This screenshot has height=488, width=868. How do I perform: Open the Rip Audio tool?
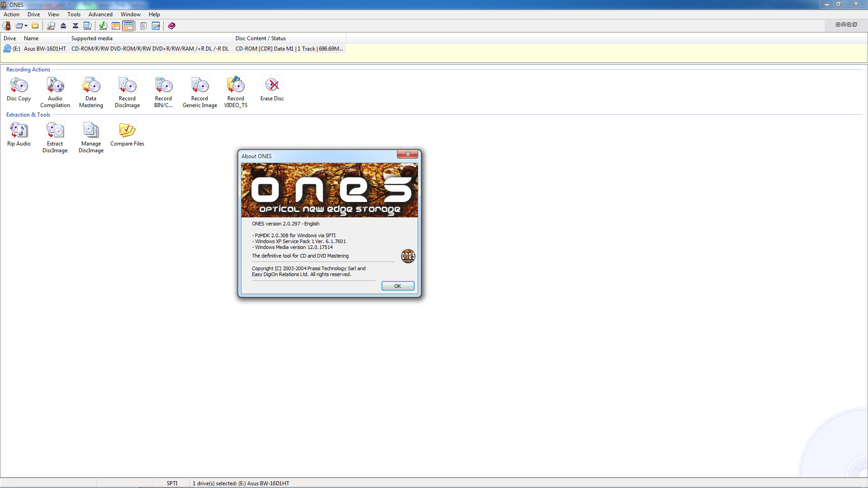[x=19, y=131]
